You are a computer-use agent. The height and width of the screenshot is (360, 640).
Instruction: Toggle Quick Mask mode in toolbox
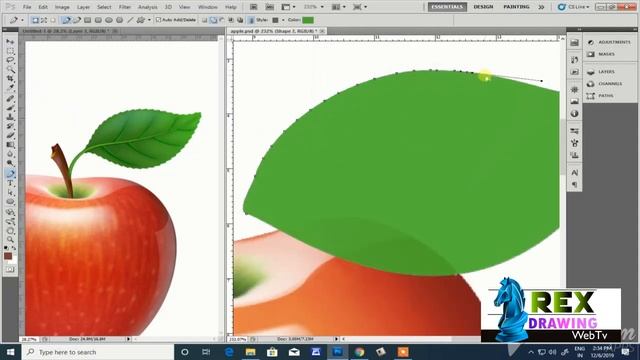10,269
